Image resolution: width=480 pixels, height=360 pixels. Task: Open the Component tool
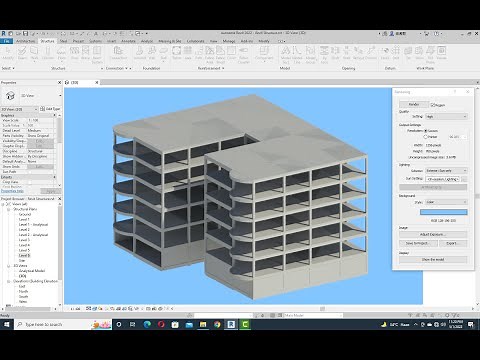[x=264, y=53]
